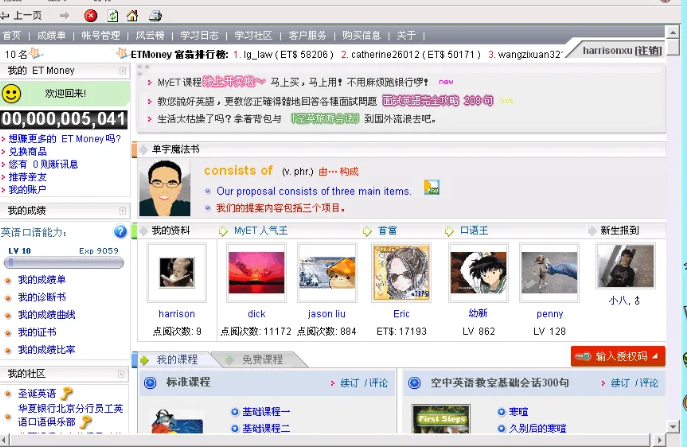Click the horizontal scrollbar right arrow
687x447 pixels.
point(659,440)
